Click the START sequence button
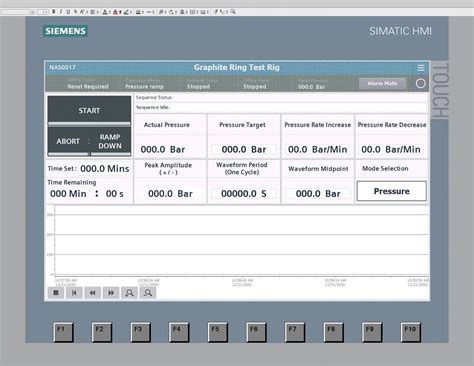 tap(89, 110)
